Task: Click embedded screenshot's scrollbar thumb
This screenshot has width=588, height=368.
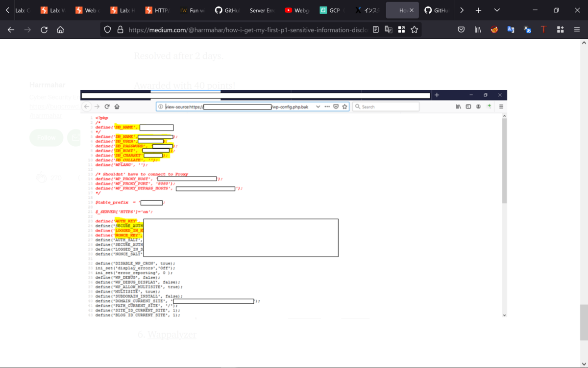Action: click(505, 161)
